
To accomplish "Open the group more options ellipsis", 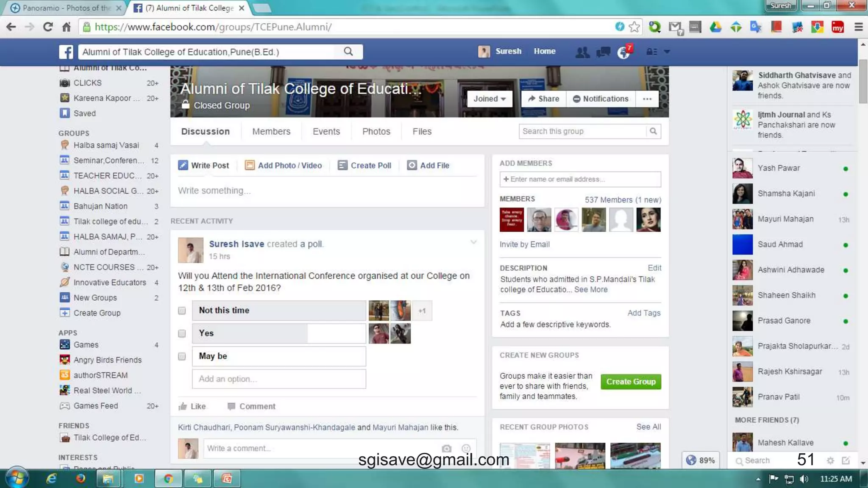I will coord(647,99).
